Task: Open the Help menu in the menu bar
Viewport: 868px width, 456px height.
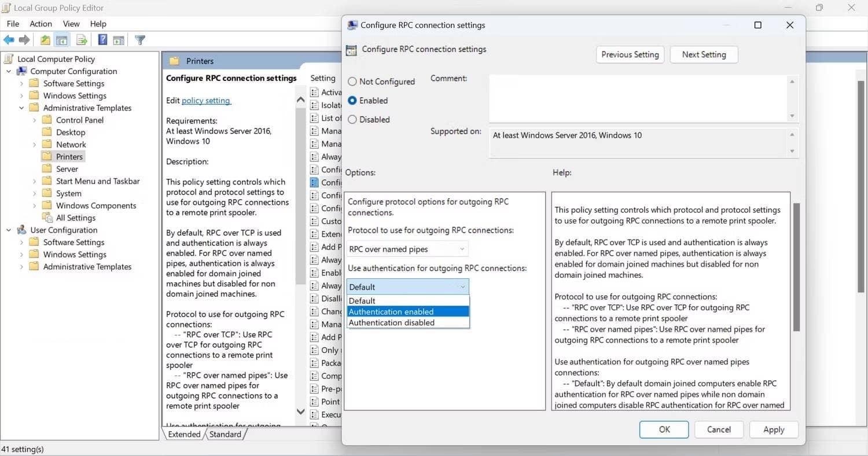Action: coord(98,24)
